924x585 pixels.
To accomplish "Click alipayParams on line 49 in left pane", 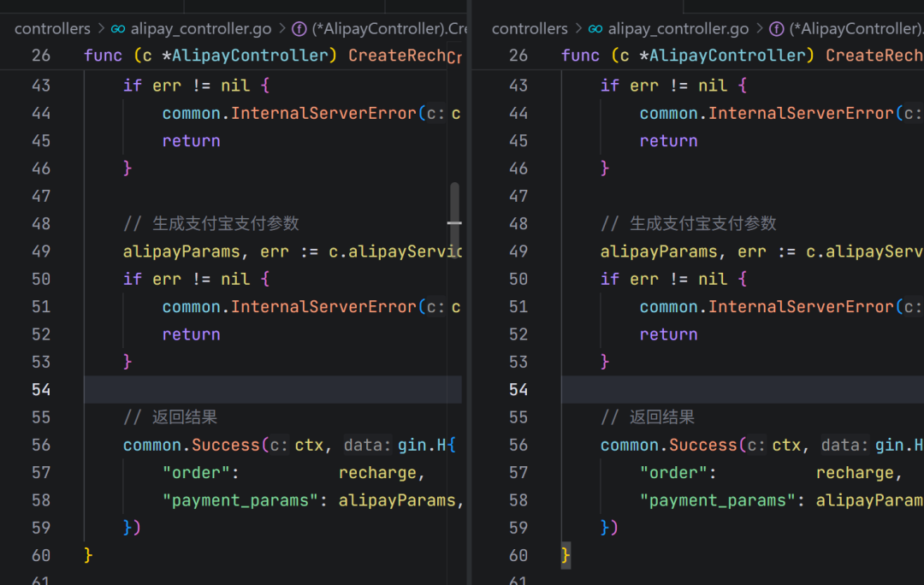I will point(181,252).
